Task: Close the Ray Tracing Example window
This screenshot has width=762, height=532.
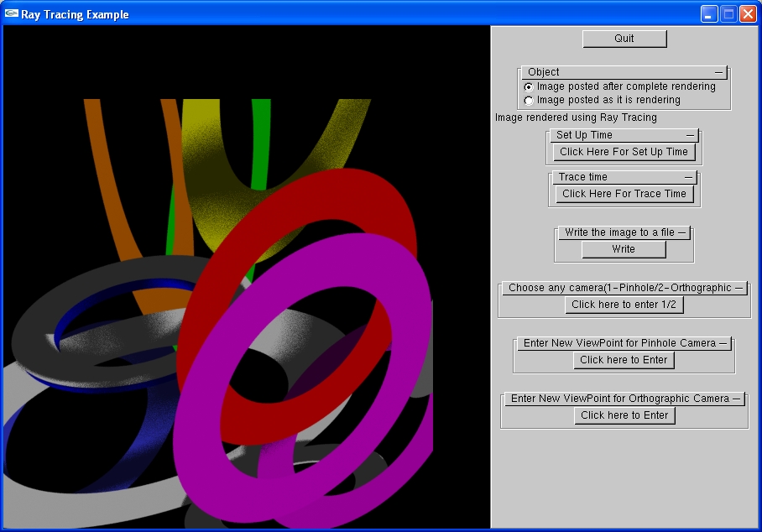Action: tap(748, 14)
